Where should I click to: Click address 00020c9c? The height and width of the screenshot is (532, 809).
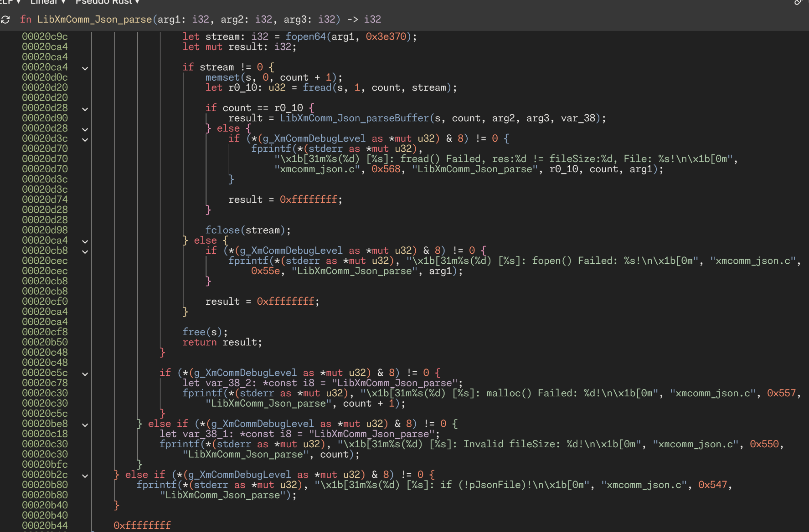pos(45,36)
